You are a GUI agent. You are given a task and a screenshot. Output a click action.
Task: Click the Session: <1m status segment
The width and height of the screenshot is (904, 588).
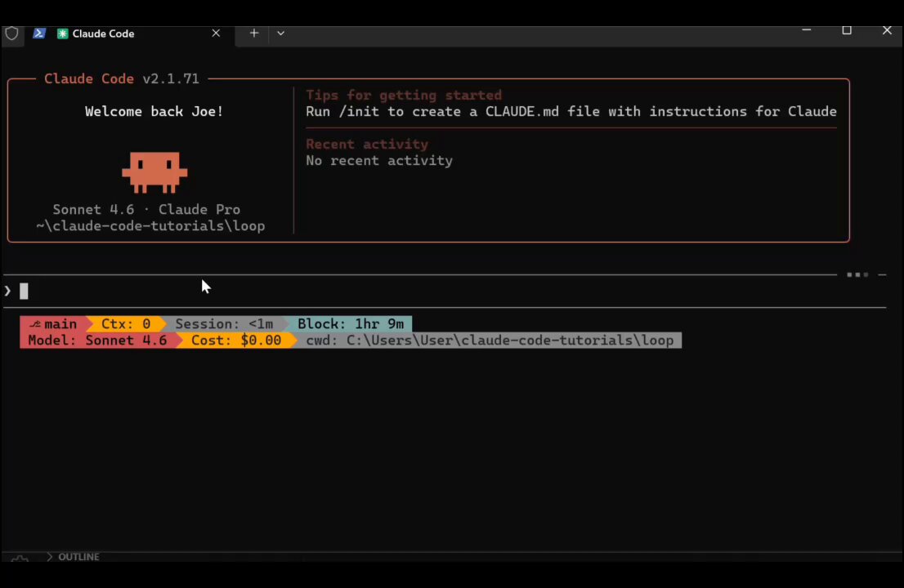224,323
